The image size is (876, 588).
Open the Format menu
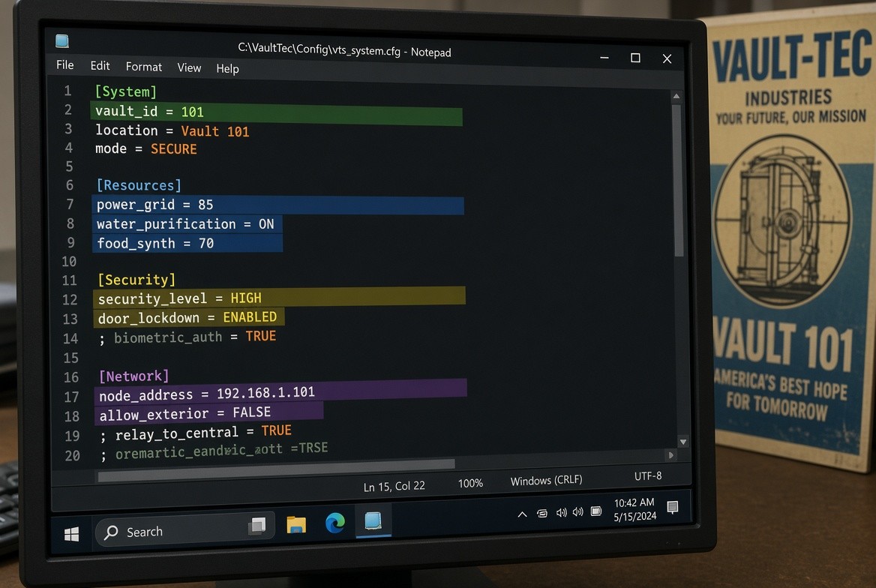coord(143,67)
